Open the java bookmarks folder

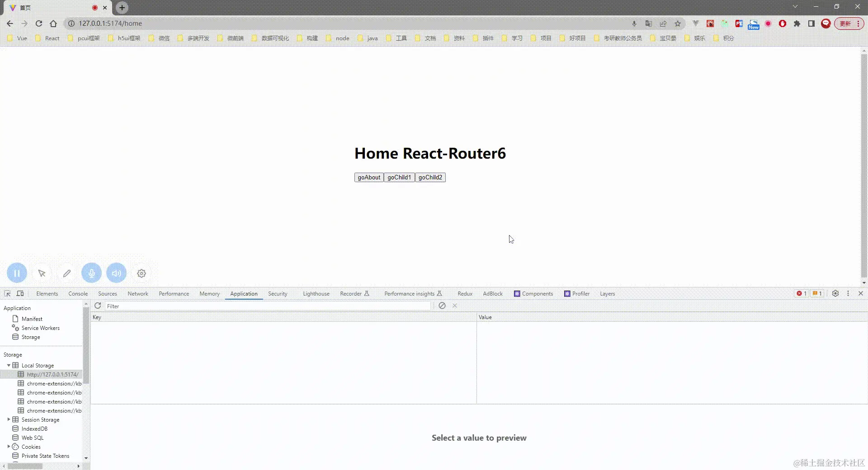coord(368,38)
